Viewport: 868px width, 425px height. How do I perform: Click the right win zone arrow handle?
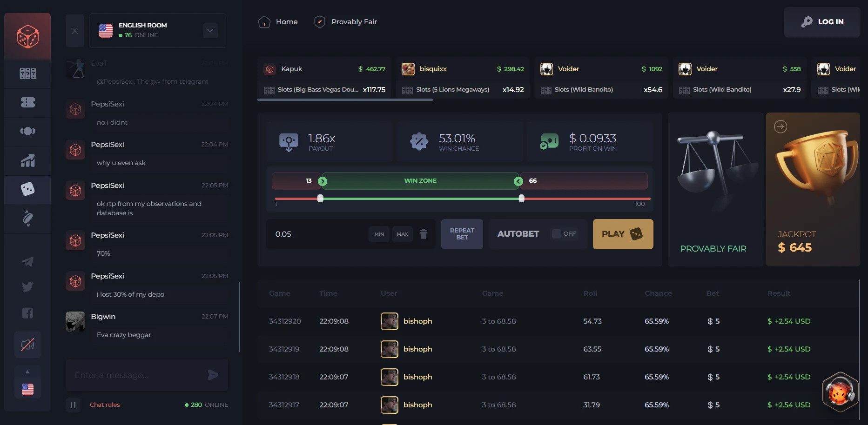518,181
